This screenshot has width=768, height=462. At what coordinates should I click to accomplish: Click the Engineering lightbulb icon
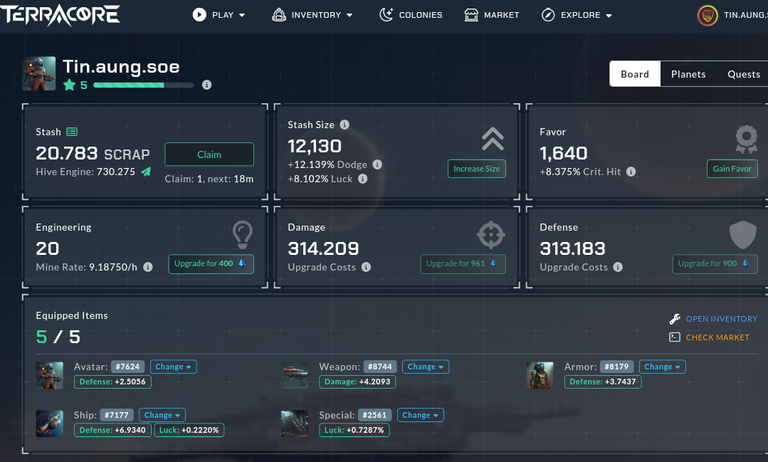click(242, 234)
